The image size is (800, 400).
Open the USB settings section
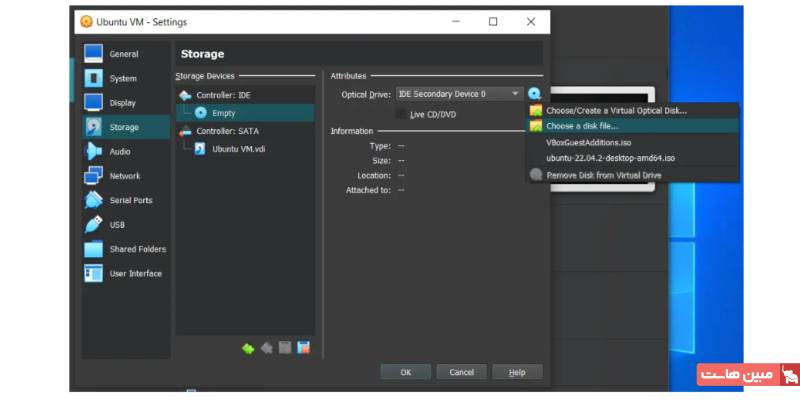coord(116,225)
